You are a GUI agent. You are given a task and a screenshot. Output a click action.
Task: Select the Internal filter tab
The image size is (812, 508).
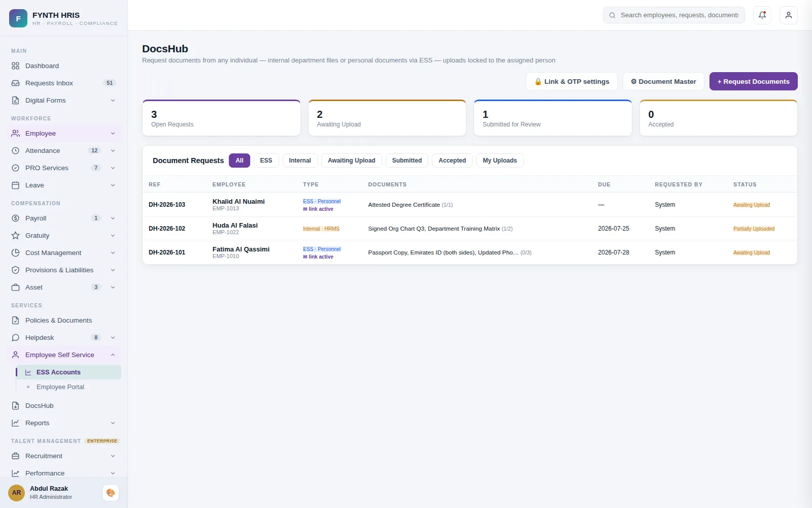point(300,161)
